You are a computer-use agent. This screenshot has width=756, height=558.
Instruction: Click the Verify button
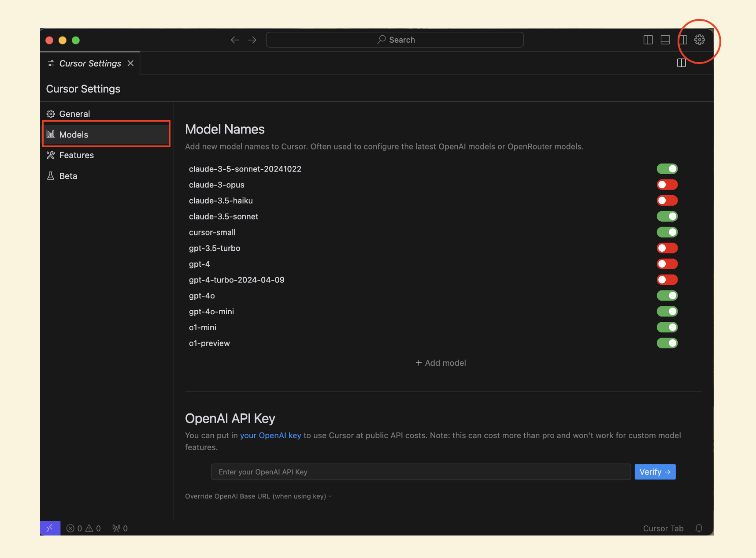tap(655, 472)
